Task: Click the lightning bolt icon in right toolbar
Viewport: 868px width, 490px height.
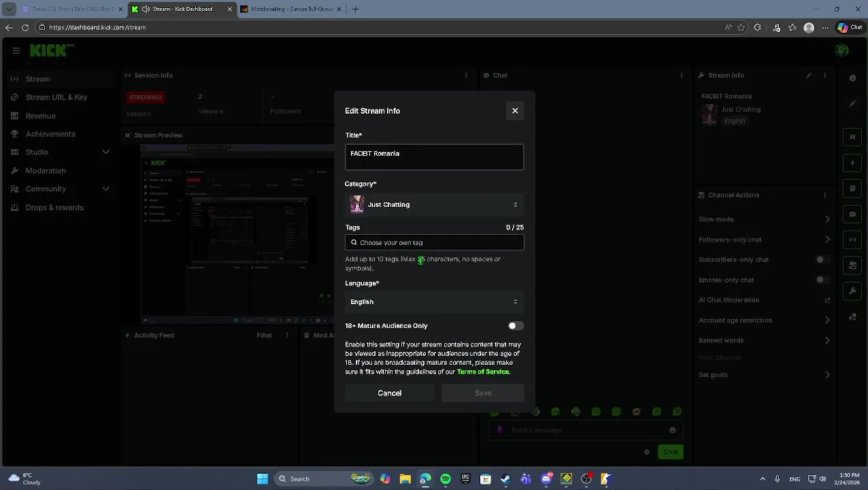Action: (x=852, y=163)
